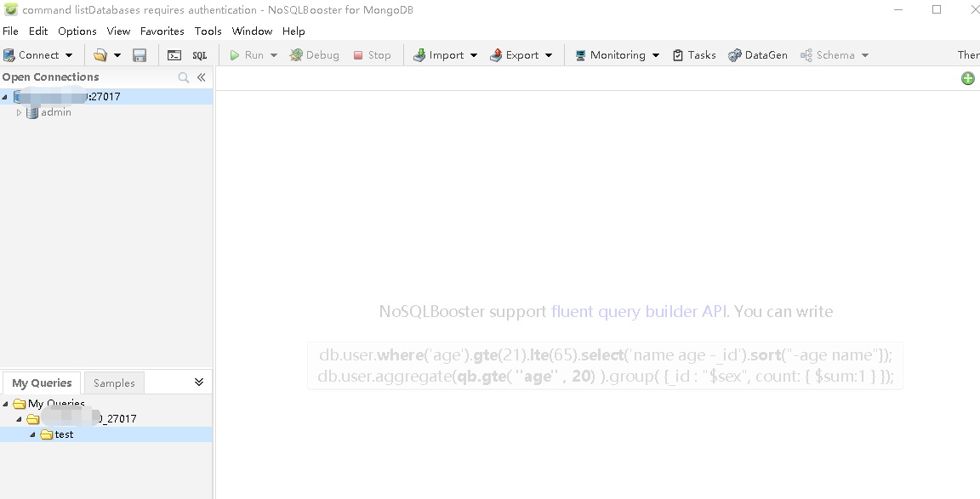Open the Run dropdown arrow
Viewport: 980px width, 499px height.
pos(274,55)
